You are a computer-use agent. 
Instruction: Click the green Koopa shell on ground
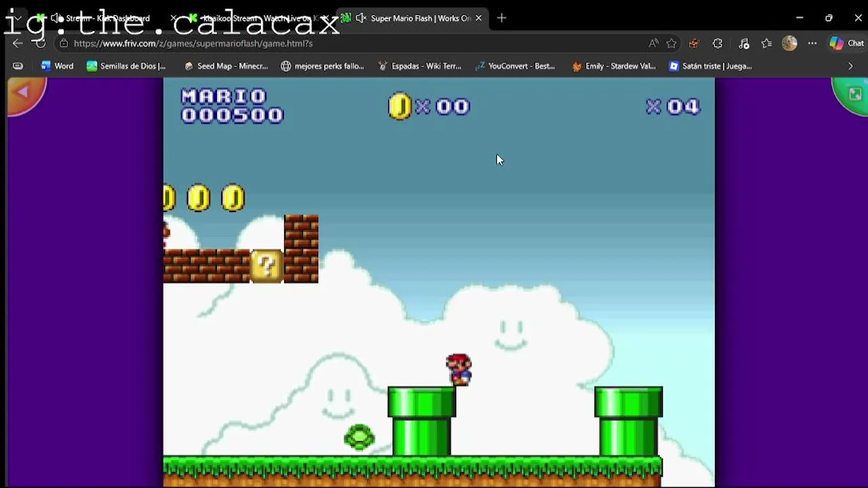tap(359, 437)
